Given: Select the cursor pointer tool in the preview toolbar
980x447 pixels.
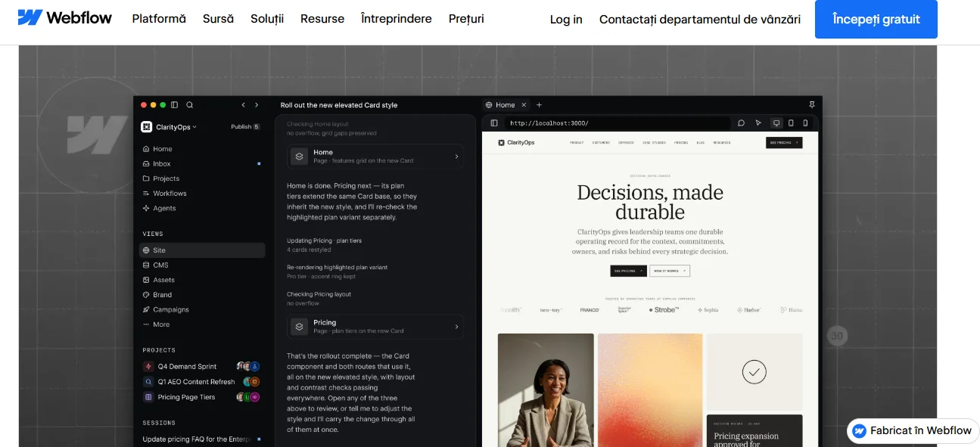Looking at the screenshot, I should 758,123.
